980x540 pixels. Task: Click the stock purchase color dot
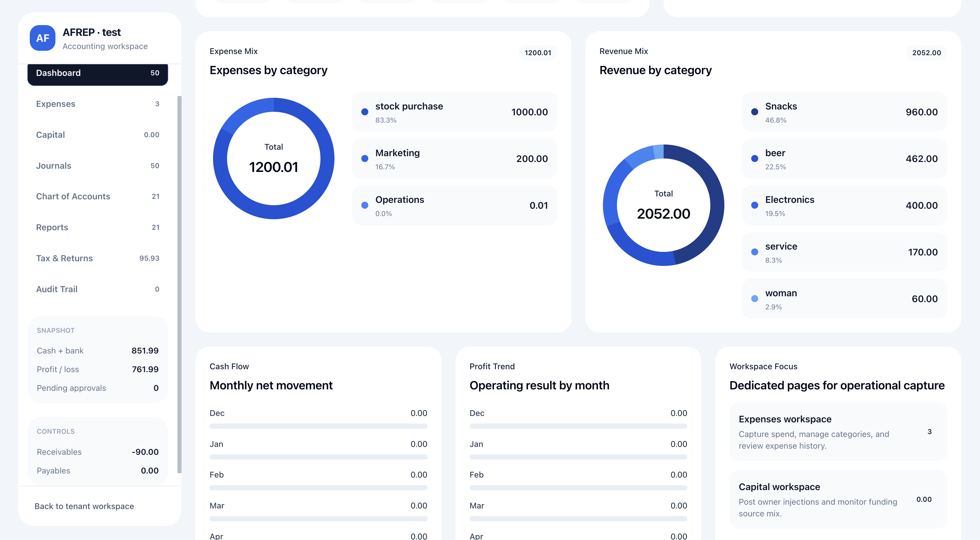365,112
